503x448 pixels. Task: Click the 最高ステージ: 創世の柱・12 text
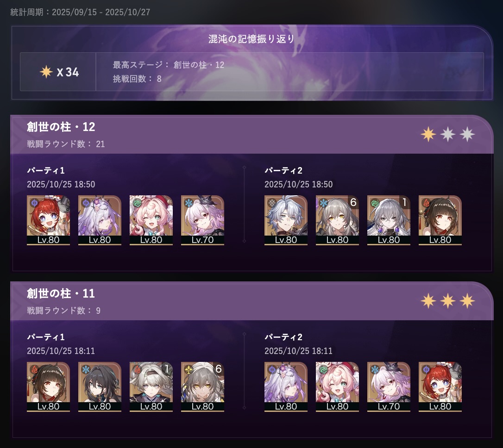(169, 65)
